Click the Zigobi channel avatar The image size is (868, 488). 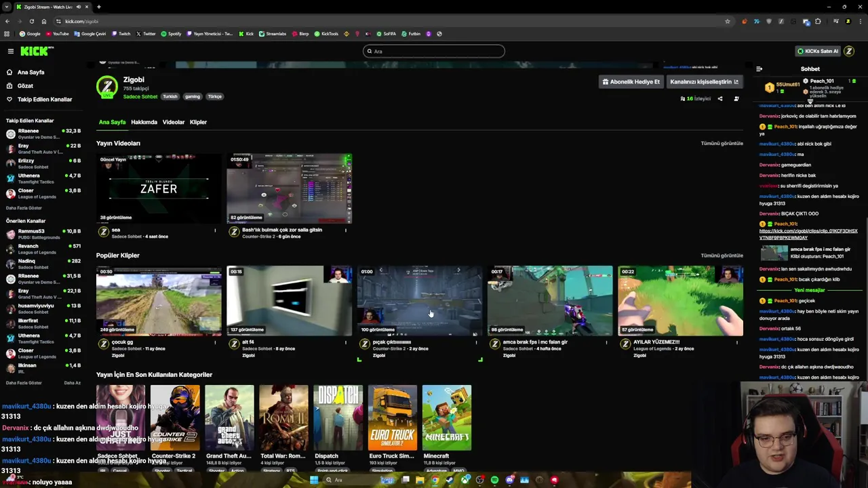106,87
